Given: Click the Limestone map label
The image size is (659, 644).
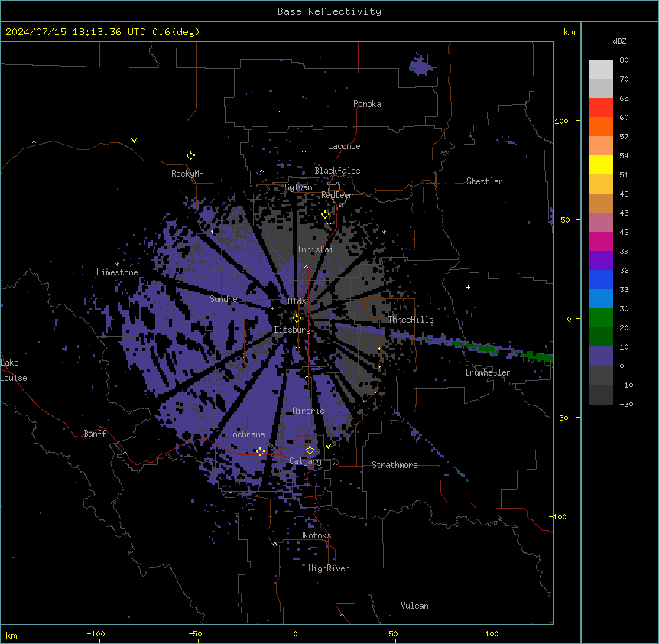Looking at the screenshot, I should coord(117,272).
